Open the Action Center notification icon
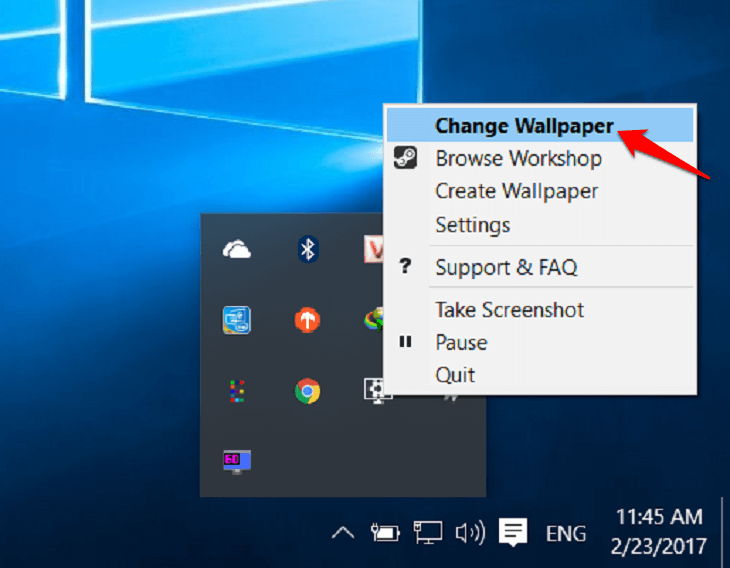 tap(513, 532)
